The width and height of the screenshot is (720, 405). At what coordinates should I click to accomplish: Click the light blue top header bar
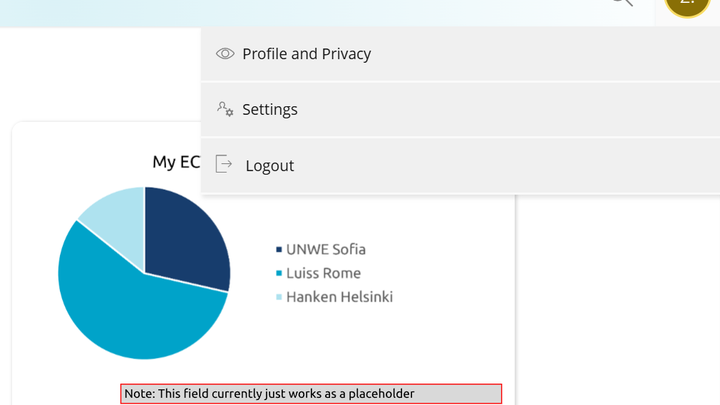300,12
